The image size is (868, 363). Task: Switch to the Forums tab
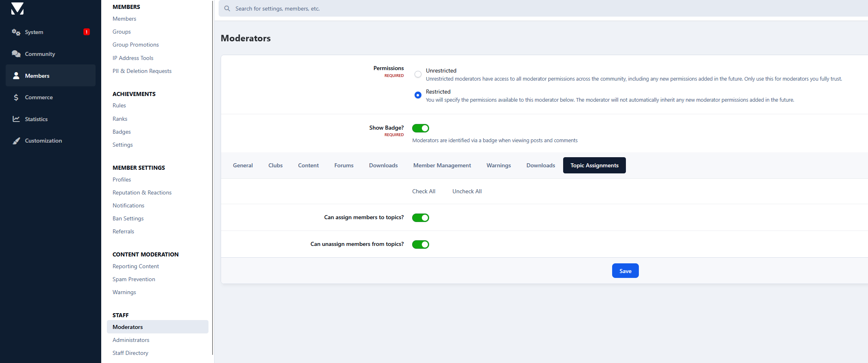(344, 166)
